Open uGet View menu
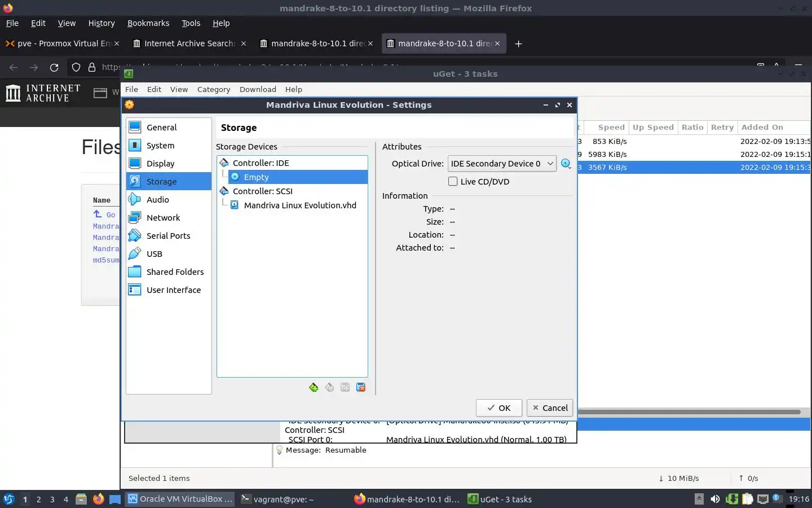Viewport: 812px width, 508px height. (x=179, y=89)
